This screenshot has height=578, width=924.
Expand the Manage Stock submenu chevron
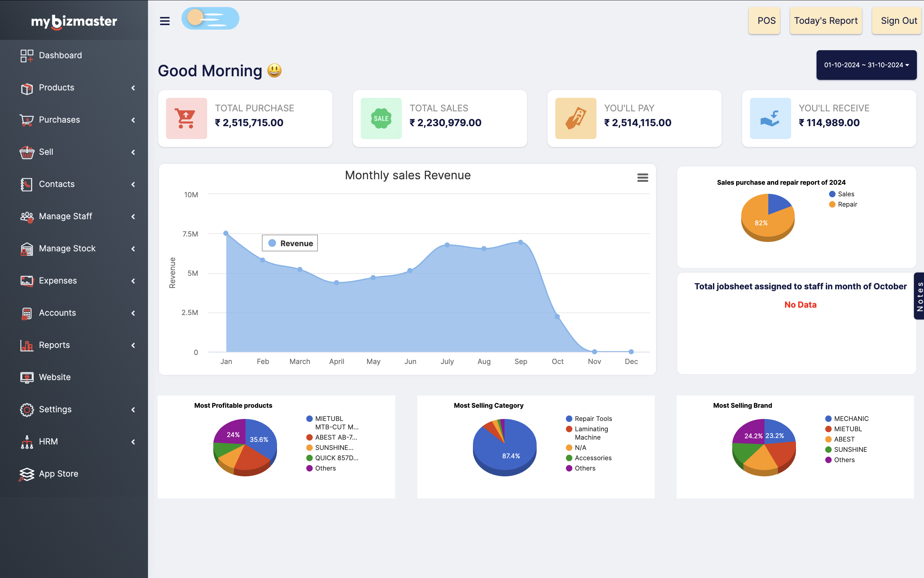coord(133,249)
